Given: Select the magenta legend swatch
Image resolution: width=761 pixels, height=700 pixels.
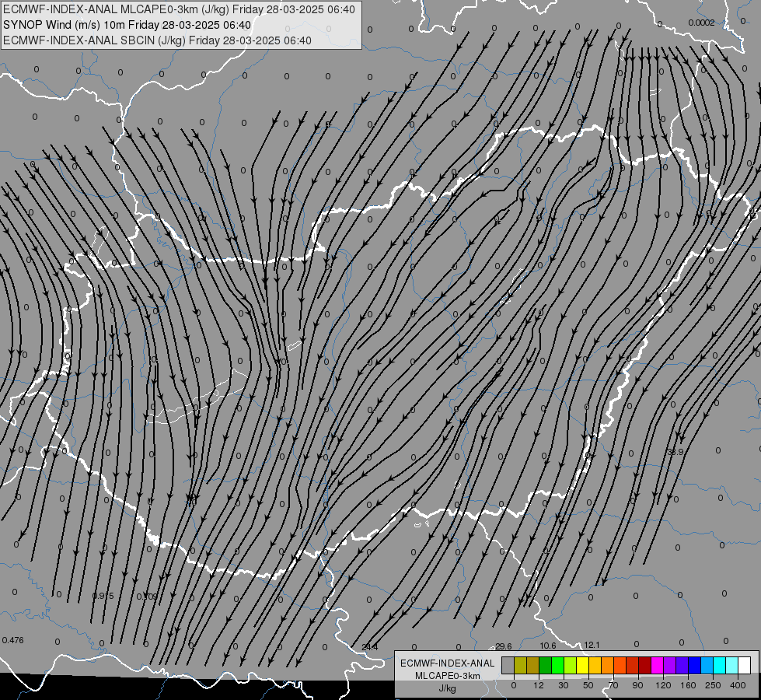Looking at the screenshot, I should (657, 665).
